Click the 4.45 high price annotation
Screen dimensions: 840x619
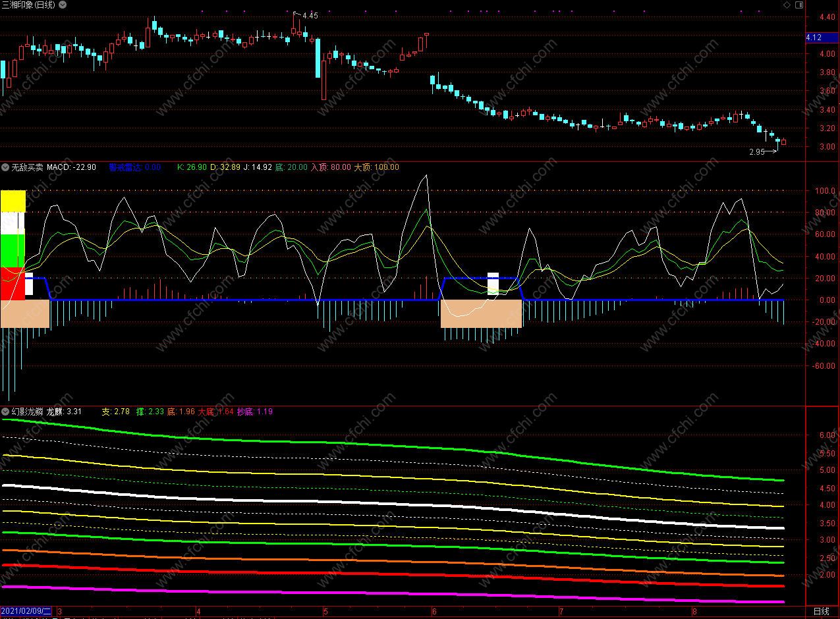pyautogui.click(x=310, y=15)
